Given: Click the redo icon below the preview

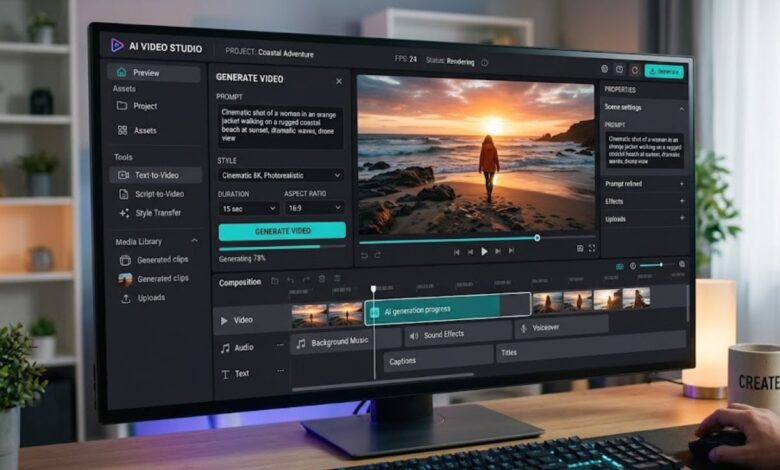Looking at the screenshot, I should point(378,255).
